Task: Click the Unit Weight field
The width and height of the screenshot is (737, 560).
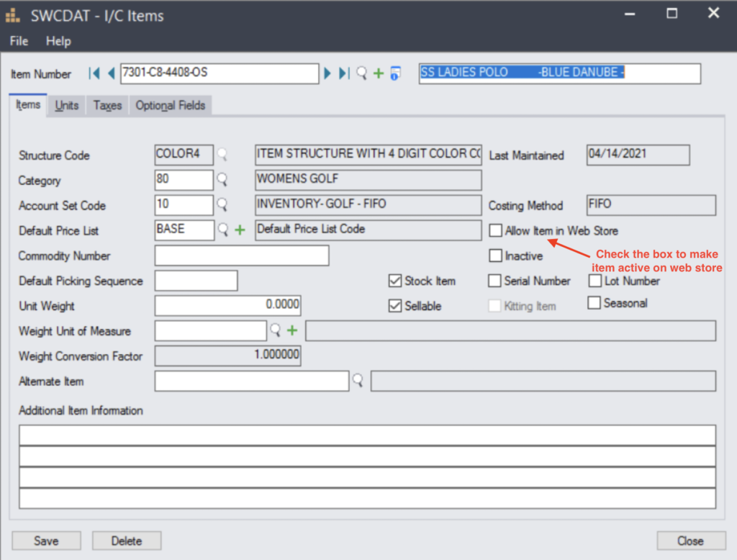Action: click(227, 306)
